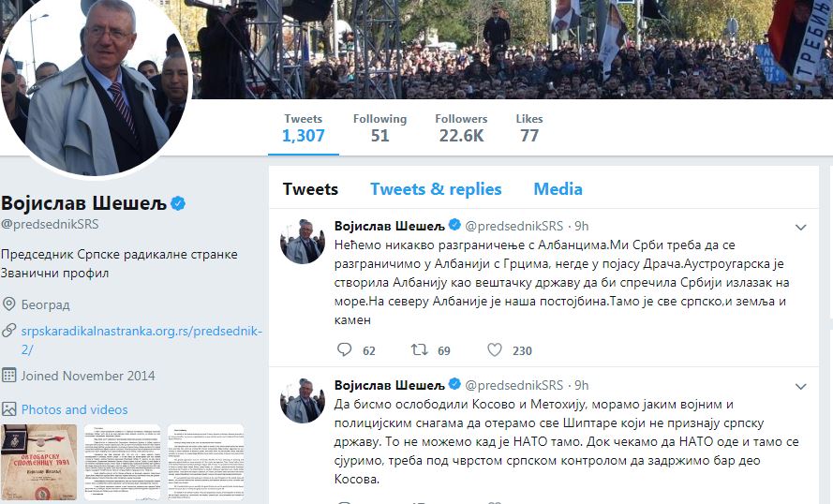The height and width of the screenshot is (504, 833).
Task: Open the Likes count of 77
Action: tap(529, 127)
